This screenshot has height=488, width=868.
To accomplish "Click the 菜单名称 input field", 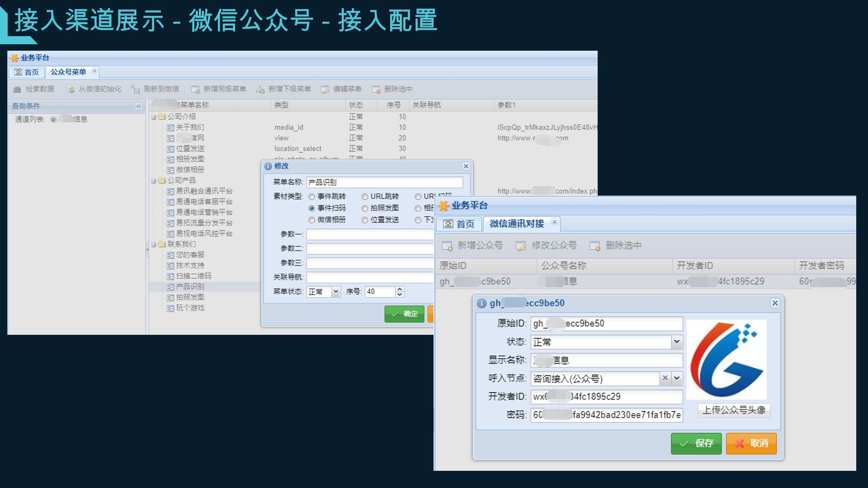I will (385, 183).
